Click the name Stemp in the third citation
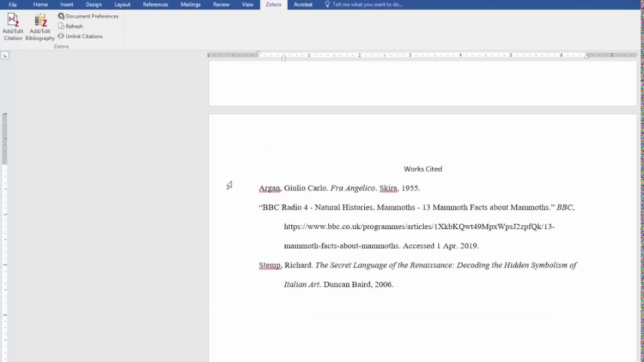Screen dimensions: 644x362 pyautogui.click(x=270, y=265)
